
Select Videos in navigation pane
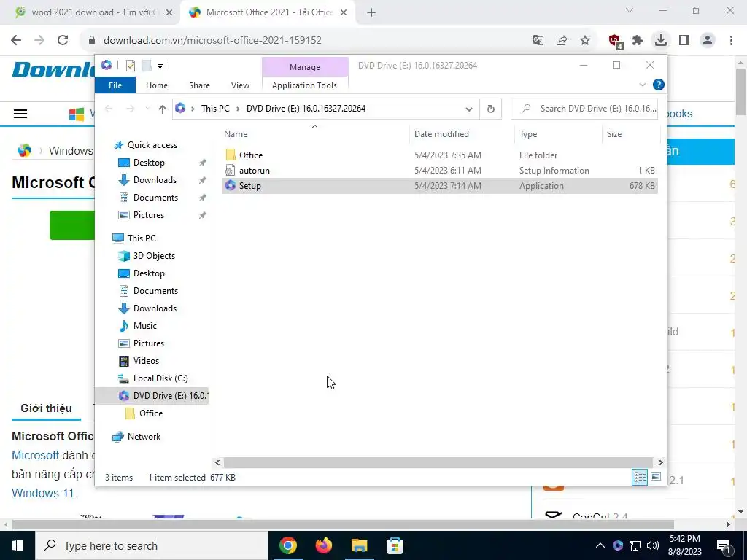pos(146,361)
